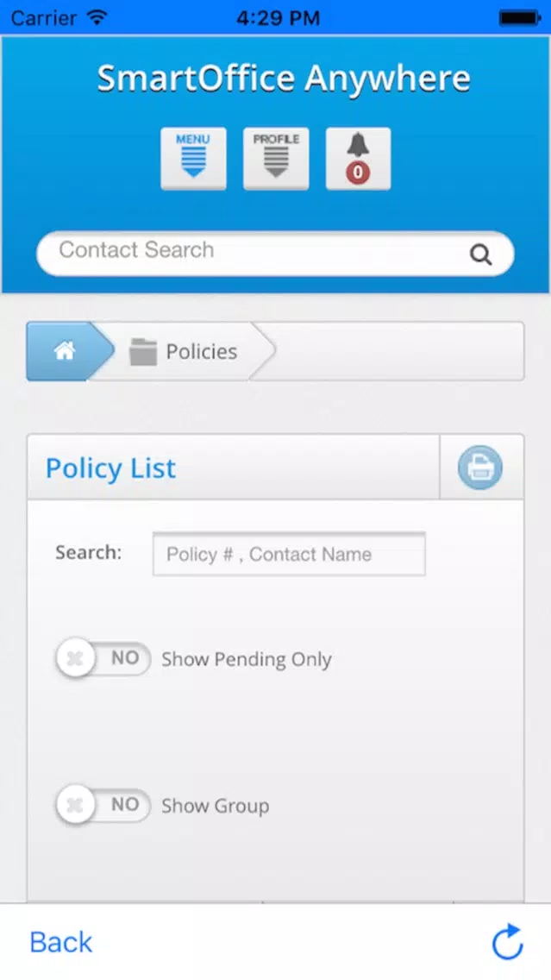The height and width of the screenshot is (980, 551).
Task: Click the magnifier icon in Contact Search
Action: [480, 254]
